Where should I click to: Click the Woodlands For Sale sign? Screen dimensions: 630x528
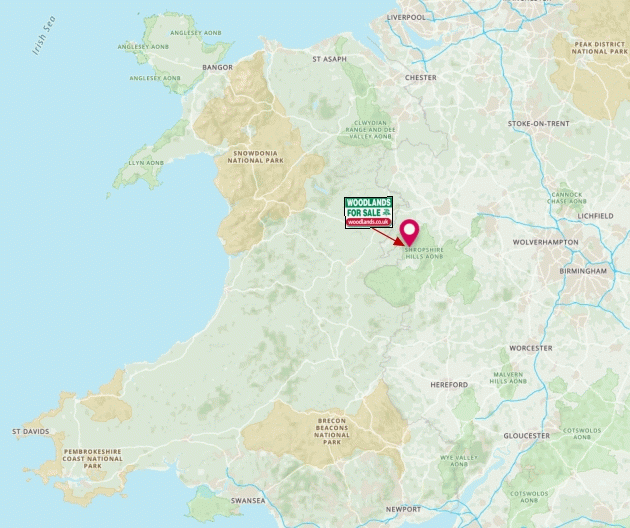point(368,213)
